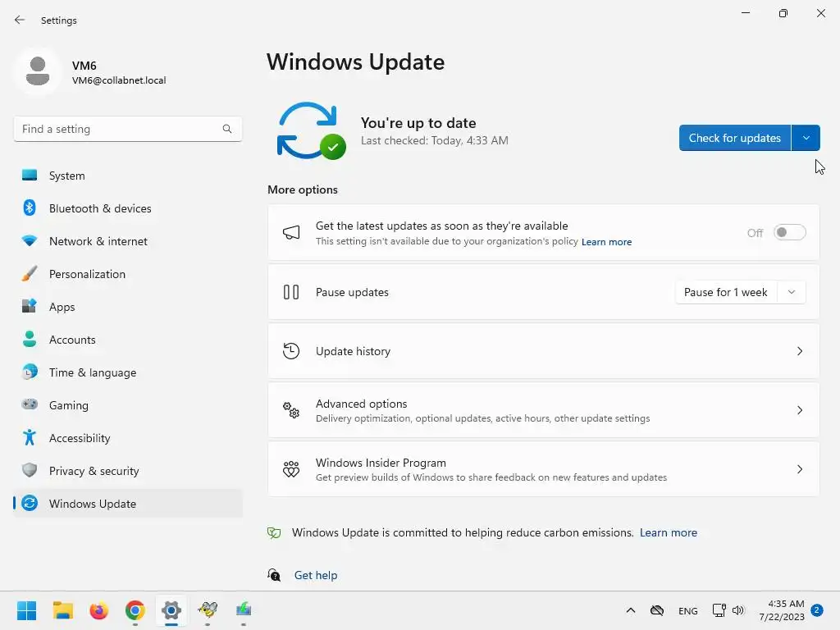The image size is (840, 630).
Task: Open File Explorer from taskbar
Action: [x=62, y=610]
